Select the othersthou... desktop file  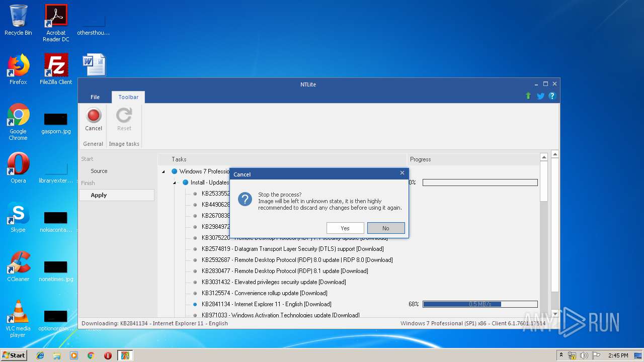(94, 24)
